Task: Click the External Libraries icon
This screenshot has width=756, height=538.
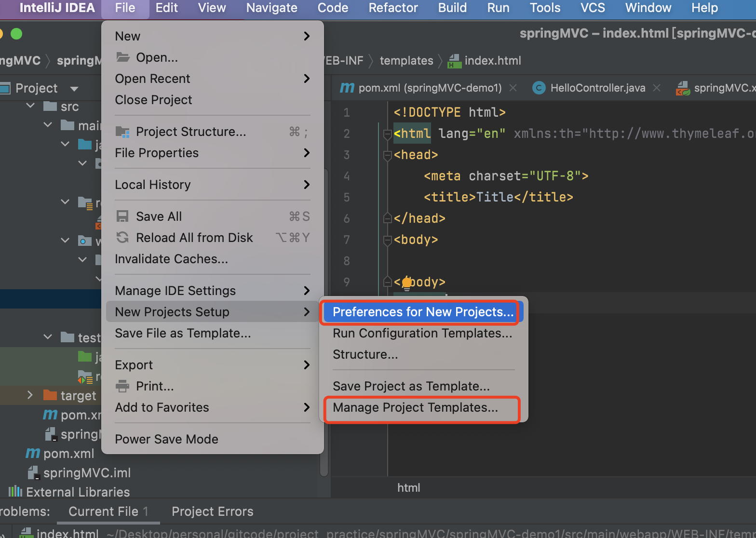Action: tap(15, 492)
